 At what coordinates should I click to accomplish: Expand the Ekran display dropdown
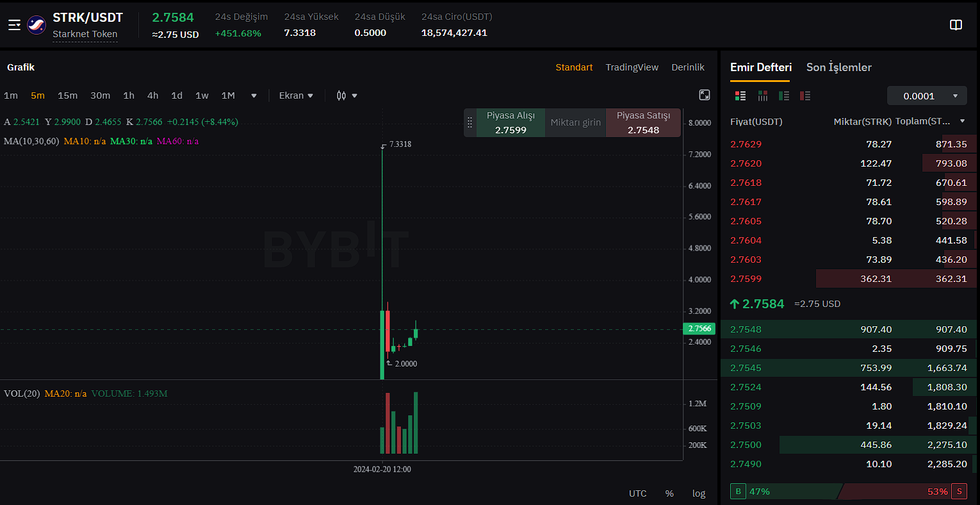pyautogui.click(x=296, y=95)
